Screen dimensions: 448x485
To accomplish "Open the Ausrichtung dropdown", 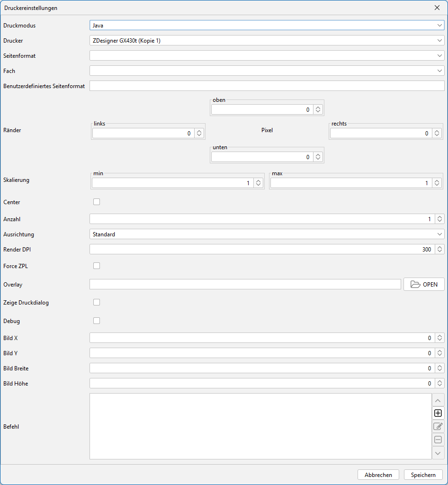I will (x=267, y=234).
